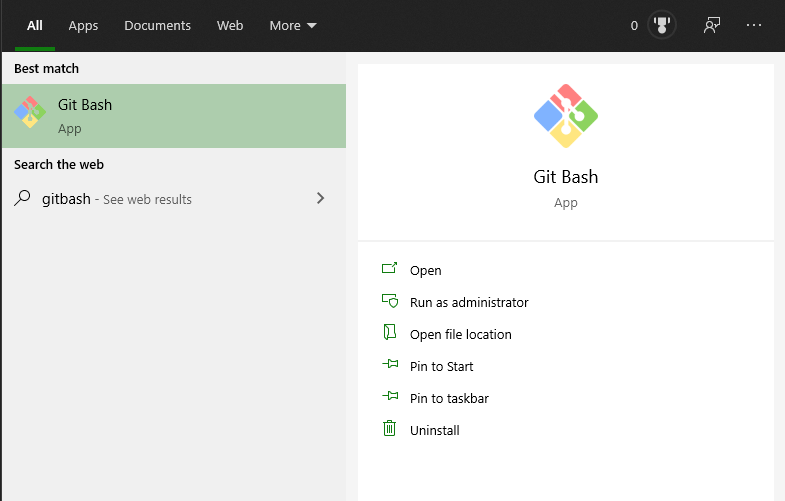Click the Open file location icon

click(x=390, y=333)
